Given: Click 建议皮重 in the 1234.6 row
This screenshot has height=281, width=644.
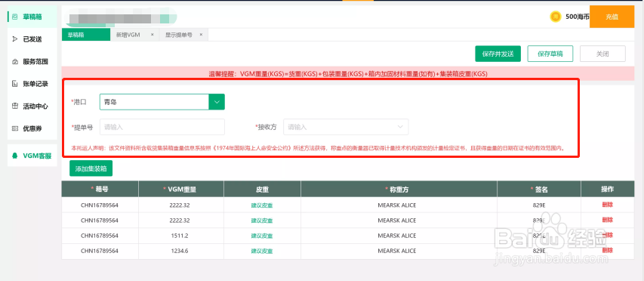Looking at the screenshot, I should [262, 251].
